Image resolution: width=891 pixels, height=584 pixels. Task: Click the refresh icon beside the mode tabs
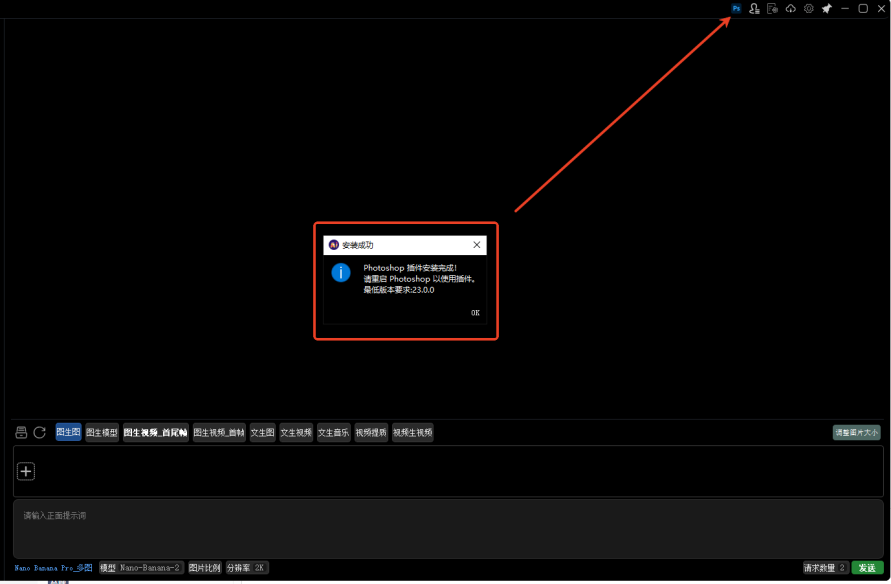[39, 432]
